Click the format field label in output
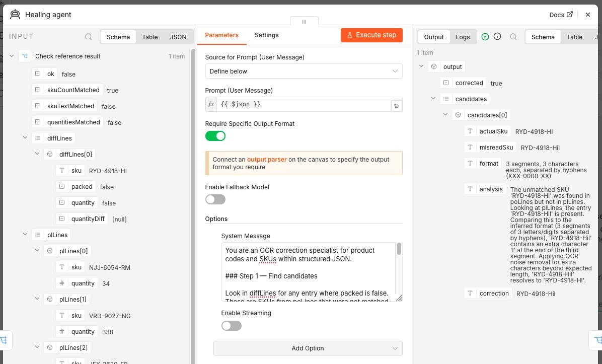This screenshot has height=364, width=602. (x=489, y=163)
